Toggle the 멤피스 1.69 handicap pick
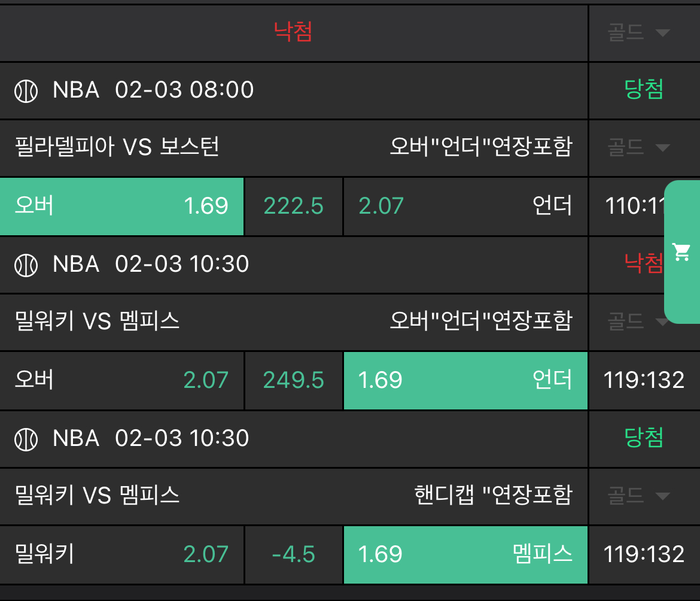The width and height of the screenshot is (700, 601). [465, 554]
